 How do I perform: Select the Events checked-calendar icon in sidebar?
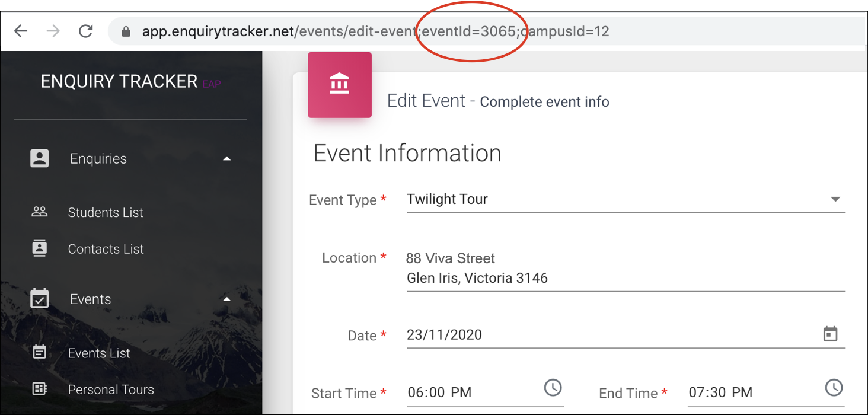coord(39,299)
